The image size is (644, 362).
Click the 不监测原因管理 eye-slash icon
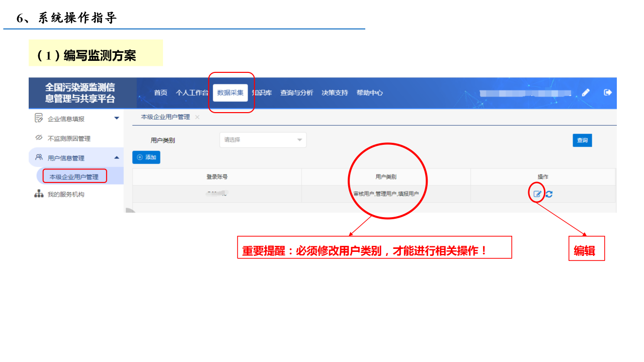pos(39,138)
